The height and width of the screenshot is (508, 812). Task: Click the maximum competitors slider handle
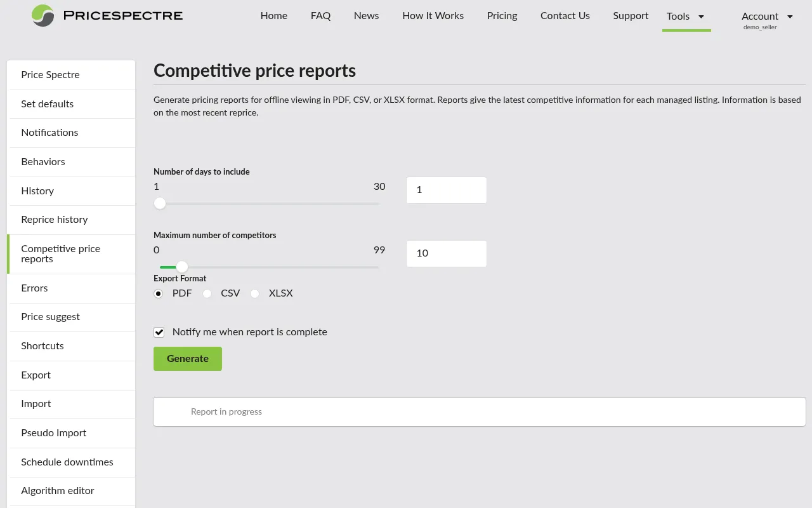coord(182,267)
